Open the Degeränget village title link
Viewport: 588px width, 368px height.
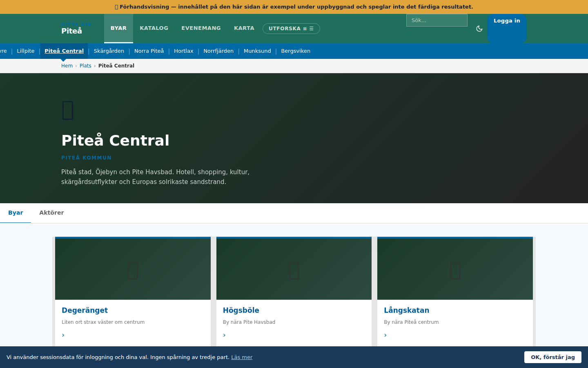[85, 310]
